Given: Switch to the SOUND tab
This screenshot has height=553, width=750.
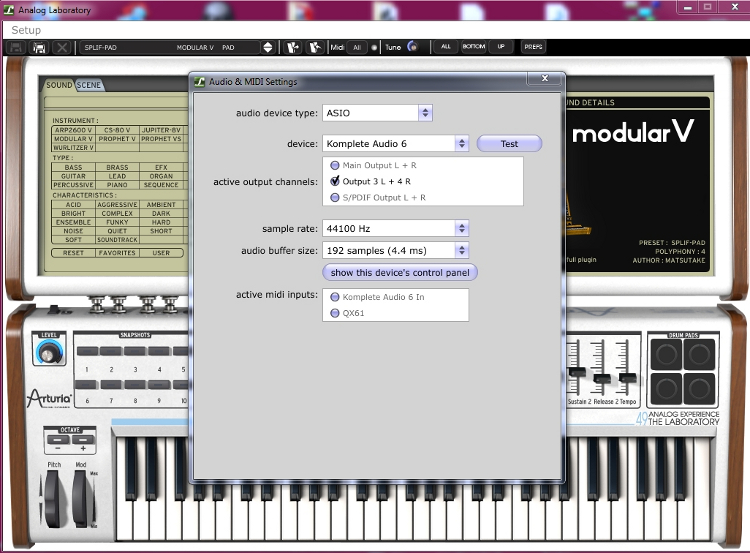Looking at the screenshot, I should tap(59, 85).
